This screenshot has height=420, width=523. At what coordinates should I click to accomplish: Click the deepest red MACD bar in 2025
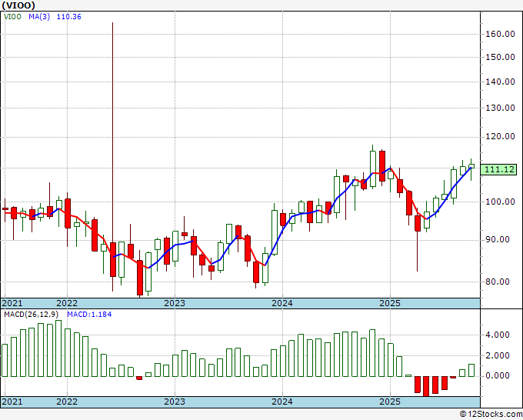[x=426, y=386]
